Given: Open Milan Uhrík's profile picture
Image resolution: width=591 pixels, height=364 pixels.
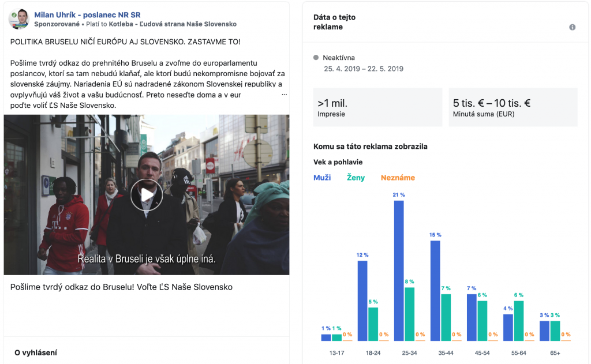Looking at the screenshot, I should (19, 19).
